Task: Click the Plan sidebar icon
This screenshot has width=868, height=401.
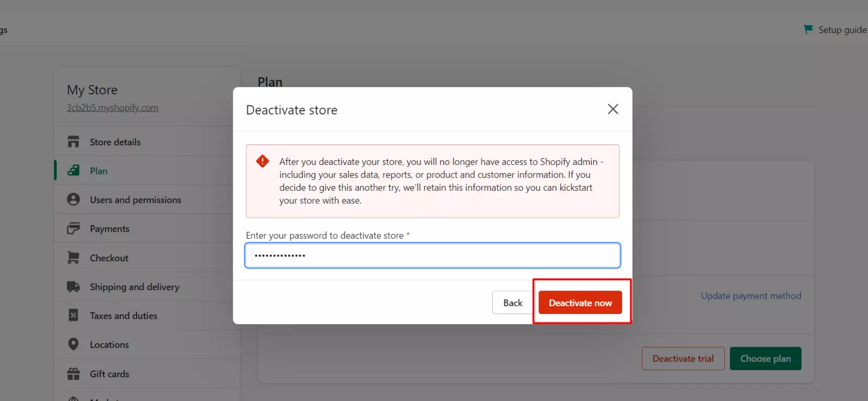Action: [x=73, y=170]
